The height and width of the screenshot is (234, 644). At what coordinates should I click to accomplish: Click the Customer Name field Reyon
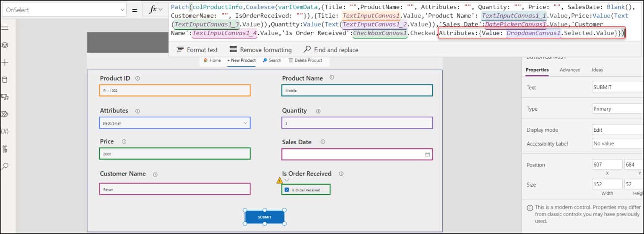point(175,189)
